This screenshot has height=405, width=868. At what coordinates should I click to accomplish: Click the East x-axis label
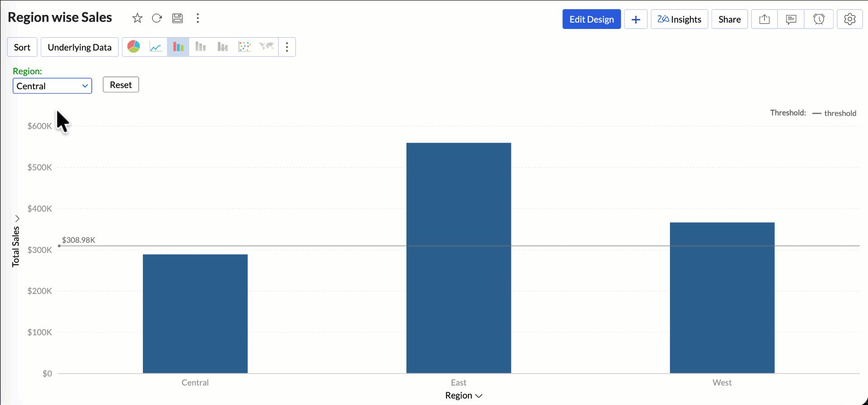point(459,382)
